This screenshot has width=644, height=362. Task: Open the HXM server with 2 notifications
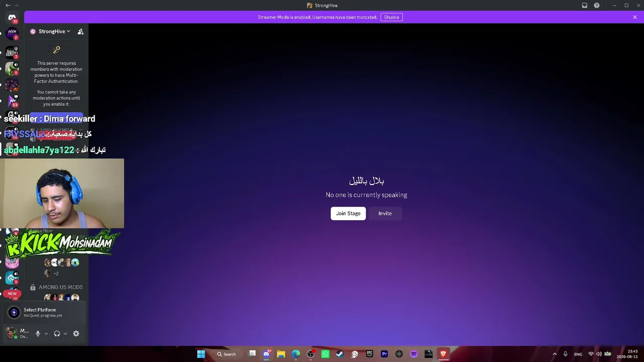tap(12, 34)
